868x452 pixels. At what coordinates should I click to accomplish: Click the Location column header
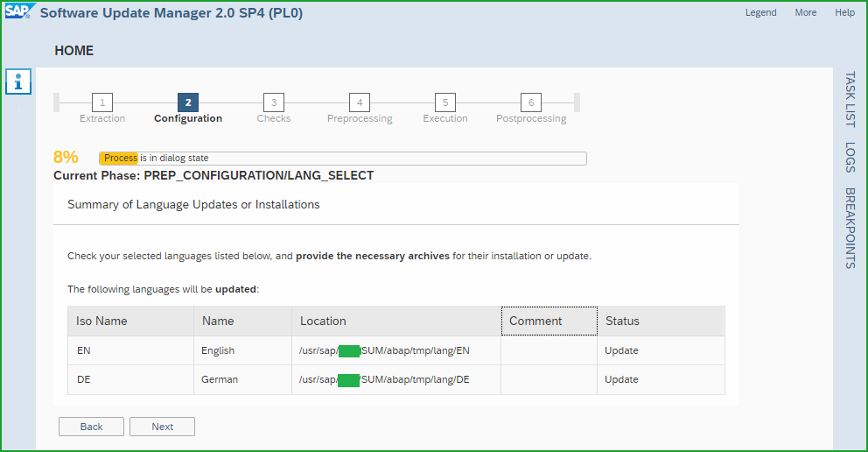click(396, 321)
